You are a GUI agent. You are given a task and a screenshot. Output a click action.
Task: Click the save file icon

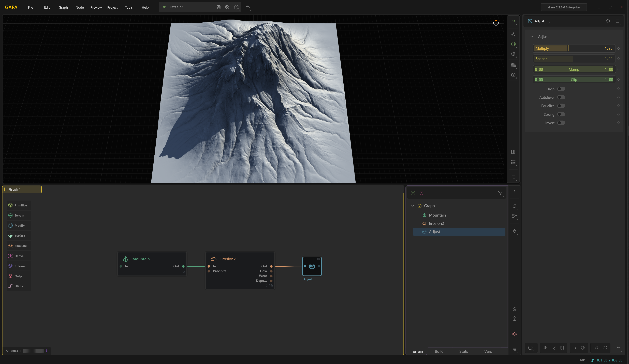pyautogui.click(x=218, y=7)
